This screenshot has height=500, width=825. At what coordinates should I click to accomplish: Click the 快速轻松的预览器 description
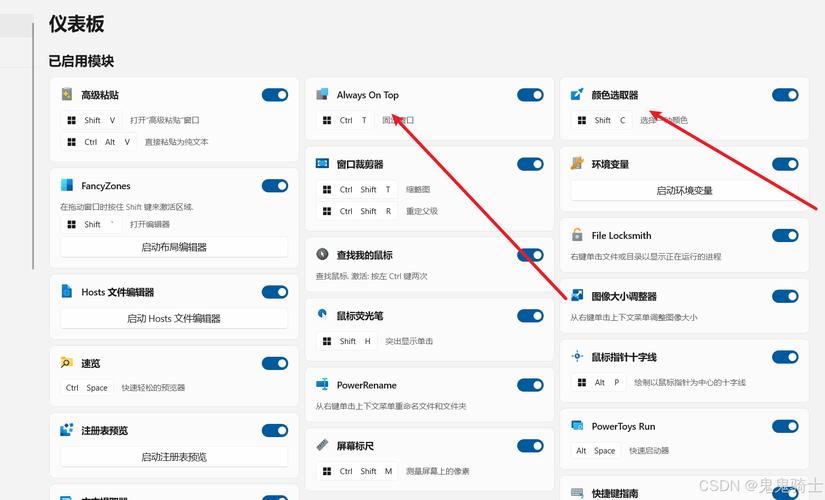[x=153, y=387]
